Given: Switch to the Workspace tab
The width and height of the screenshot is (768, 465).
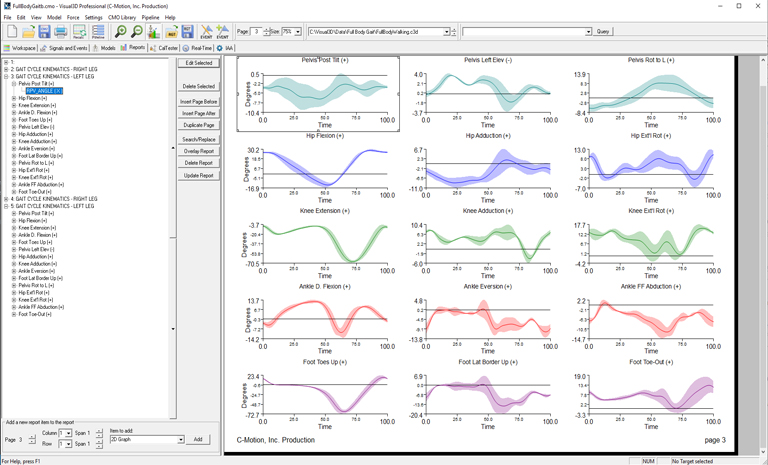Looking at the screenshot, I should 20,48.
